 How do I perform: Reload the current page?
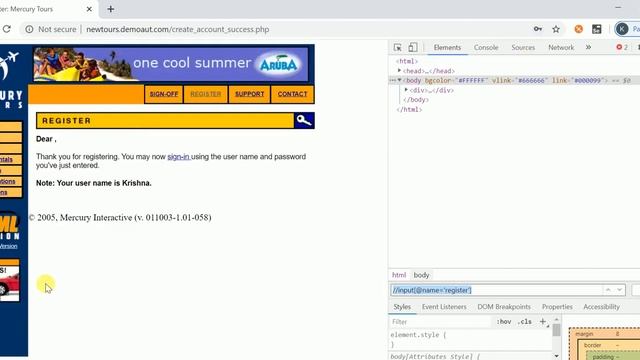[7, 29]
